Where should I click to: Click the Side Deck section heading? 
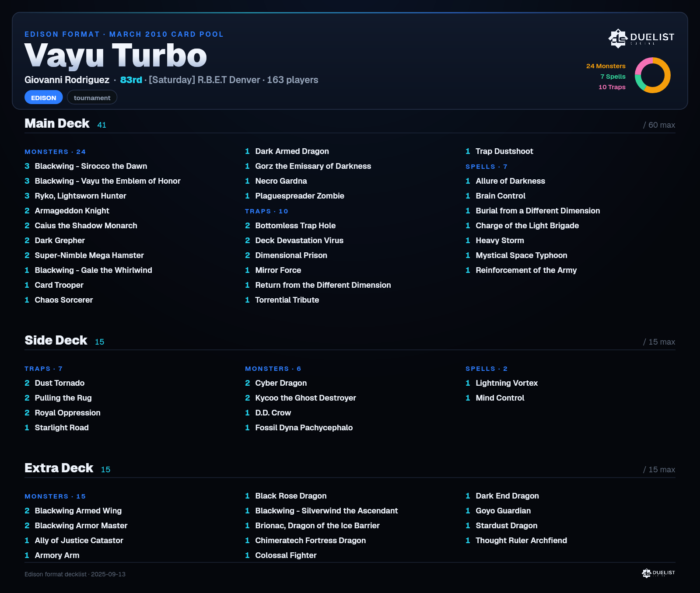point(56,340)
